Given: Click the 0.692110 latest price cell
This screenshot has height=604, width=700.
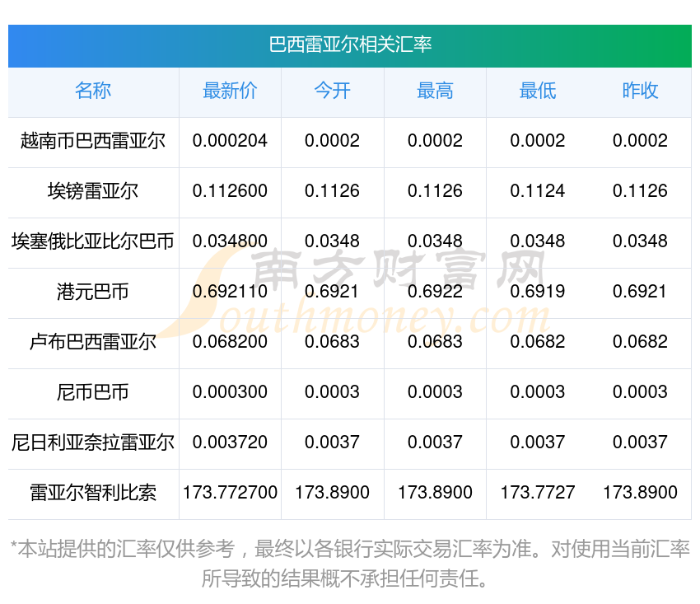Looking at the screenshot, I should [230, 292].
